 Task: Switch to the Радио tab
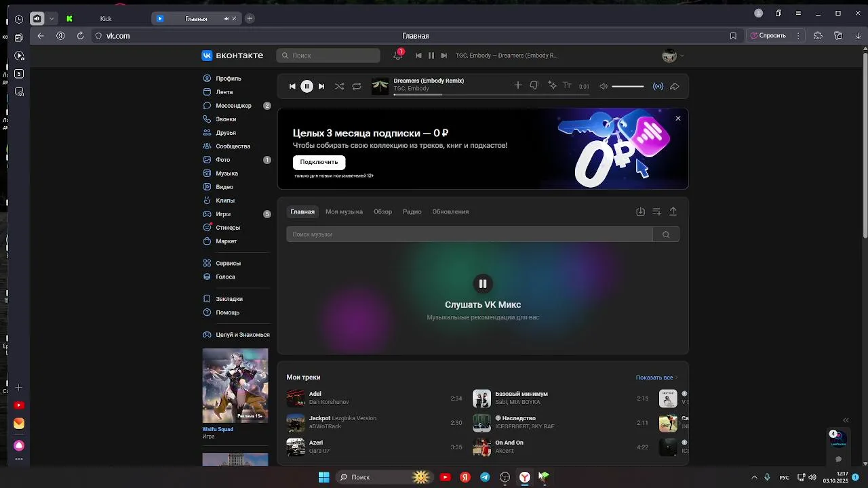tap(412, 211)
